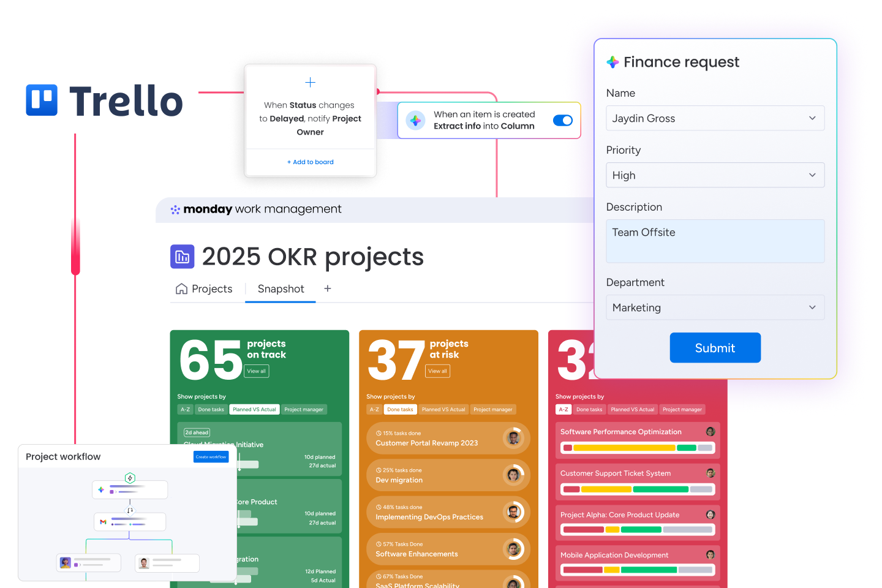Click the Finance request sparkle icon
Image resolution: width=882 pixels, height=588 pixels.
pyautogui.click(x=612, y=62)
